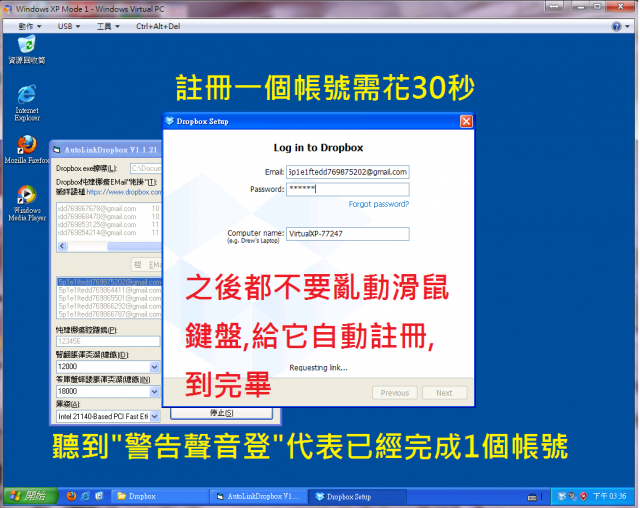Click the Forgot password? link
This screenshot has height=508, width=640.
coord(378,204)
